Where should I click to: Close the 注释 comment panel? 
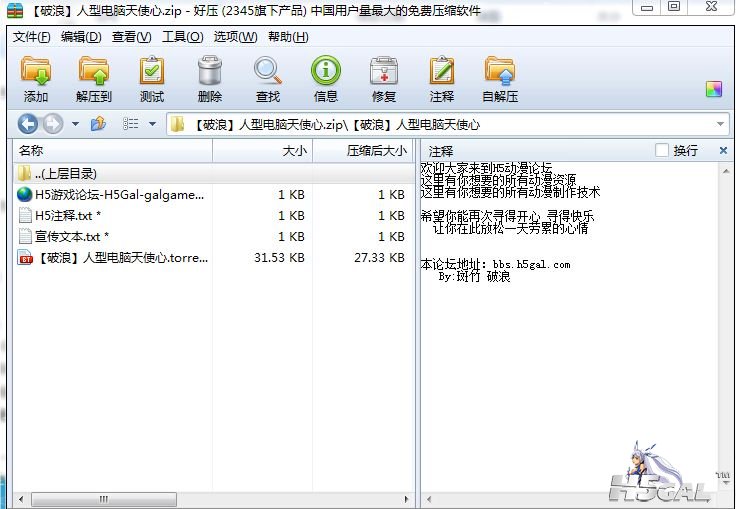pos(723,151)
